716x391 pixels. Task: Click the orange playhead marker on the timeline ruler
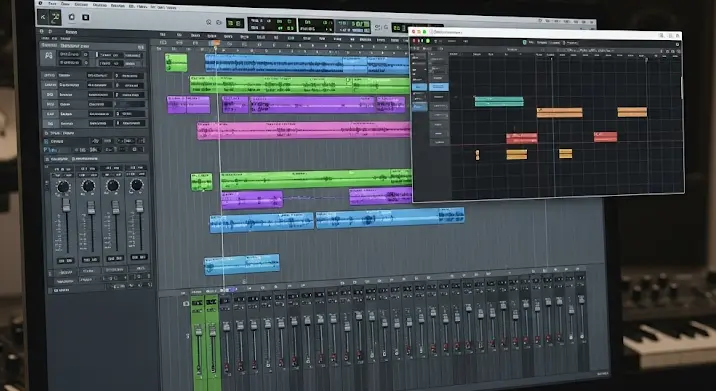pos(216,43)
